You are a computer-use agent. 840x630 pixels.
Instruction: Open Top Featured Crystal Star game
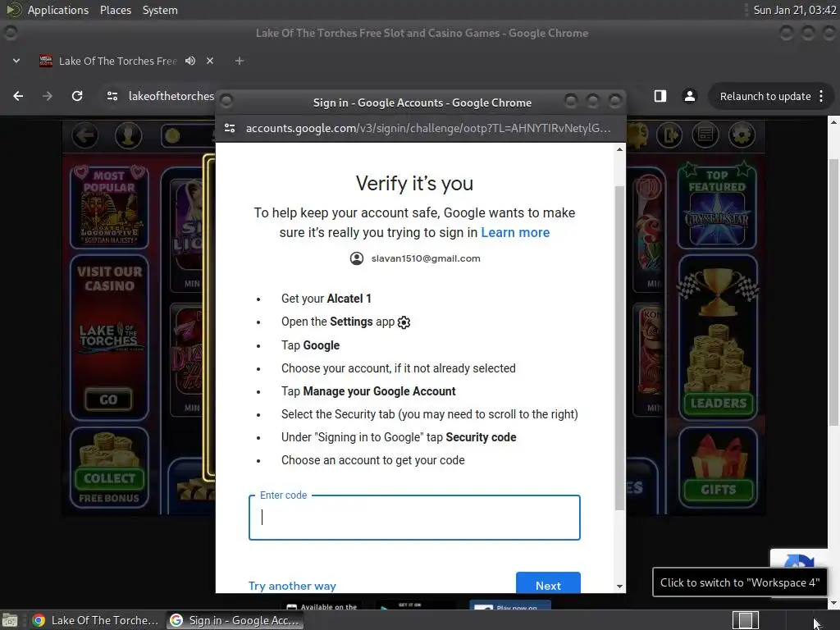[717, 206]
